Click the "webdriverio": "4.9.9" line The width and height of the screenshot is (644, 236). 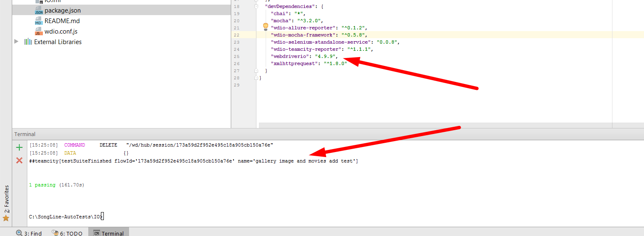[304, 56]
